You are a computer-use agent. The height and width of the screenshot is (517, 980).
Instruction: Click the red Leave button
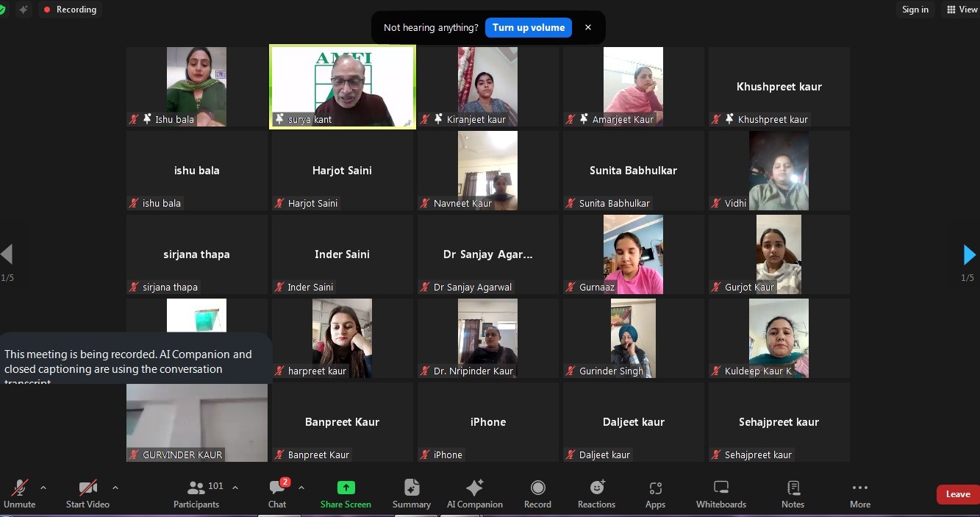tap(957, 494)
